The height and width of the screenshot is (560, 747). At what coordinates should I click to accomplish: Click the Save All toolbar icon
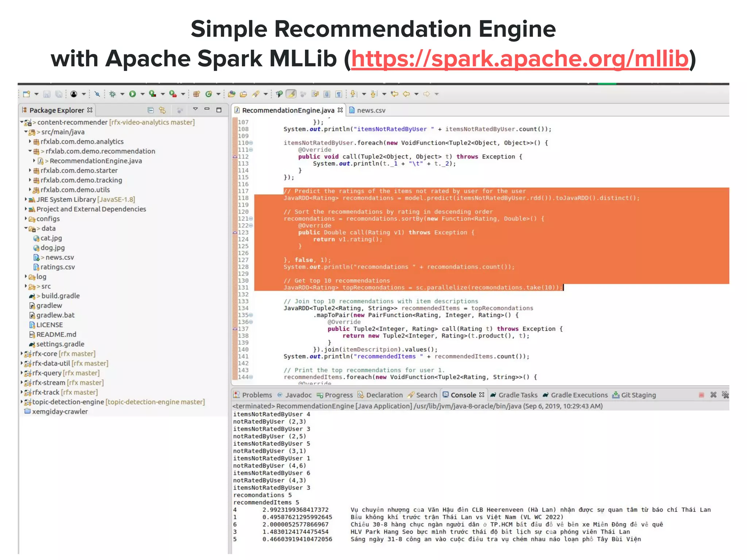pos(58,94)
